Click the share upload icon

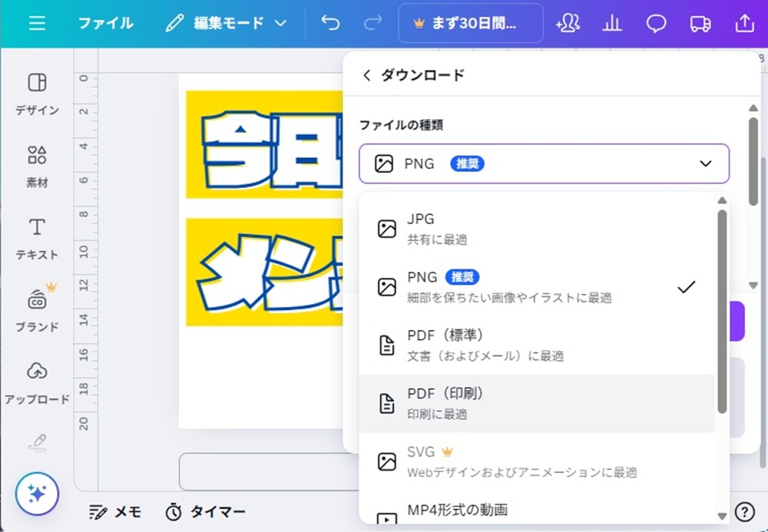point(744,23)
